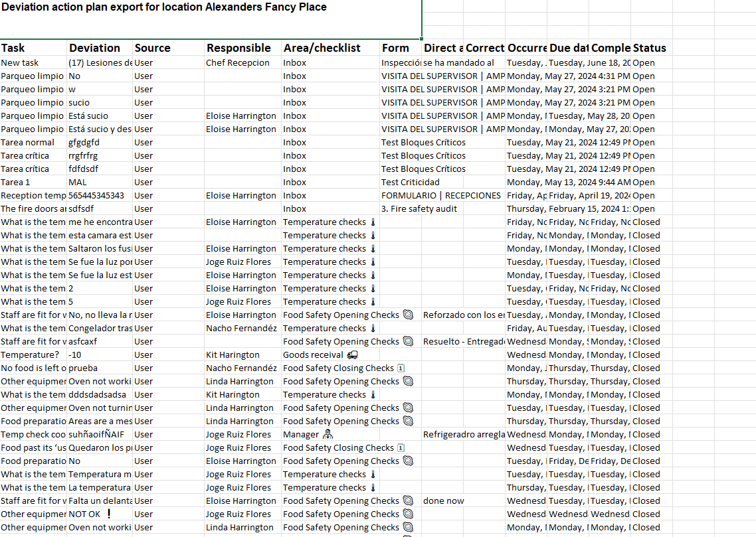Select the 'No food is left o' task cell
The height and width of the screenshot is (537, 756).
tap(33, 368)
